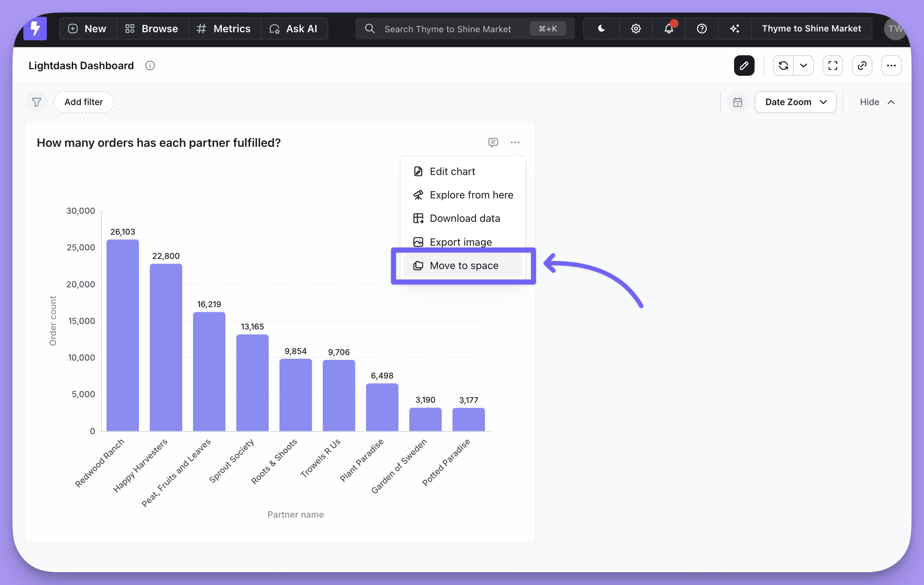Screen dimensions: 924x585
Task: Toggle fullscreen dashboard view
Action: click(832, 66)
